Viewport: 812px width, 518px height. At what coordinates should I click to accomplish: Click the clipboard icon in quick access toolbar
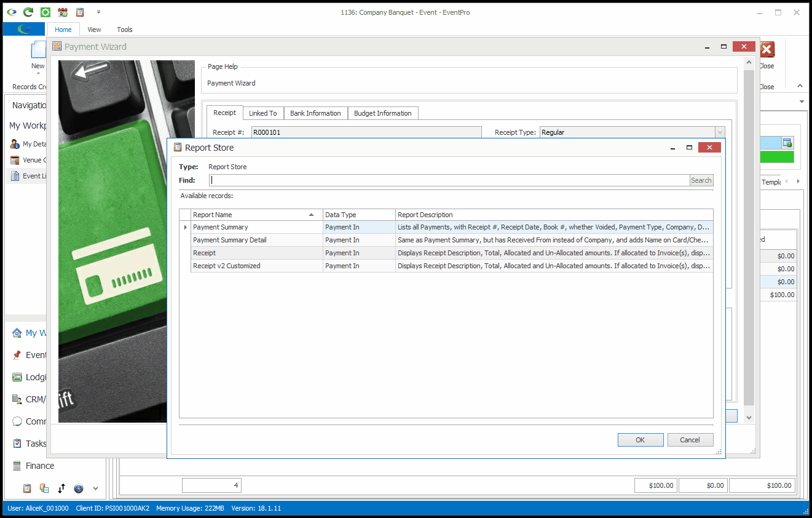point(80,12)
